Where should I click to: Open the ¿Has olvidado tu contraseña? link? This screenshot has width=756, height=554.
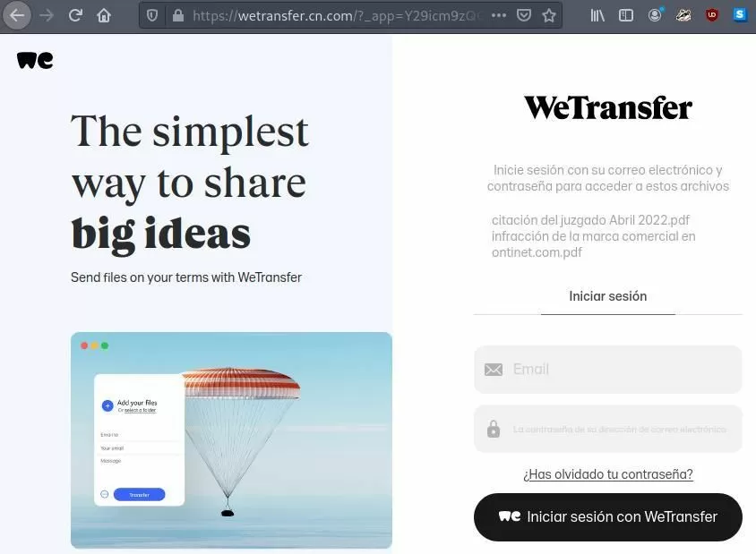pos(608,474)
